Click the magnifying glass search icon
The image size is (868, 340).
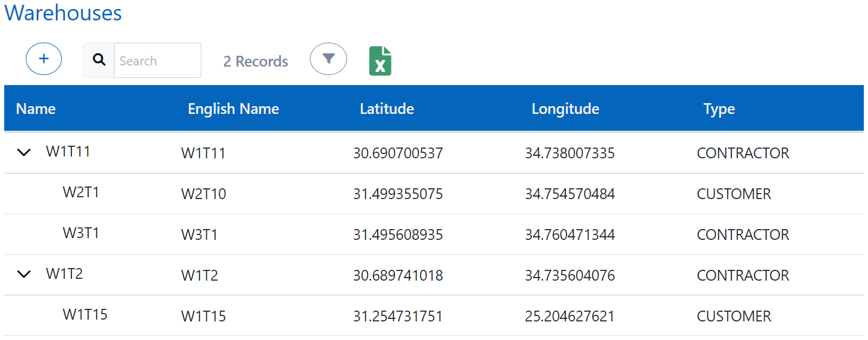click(x=99, y=60)
